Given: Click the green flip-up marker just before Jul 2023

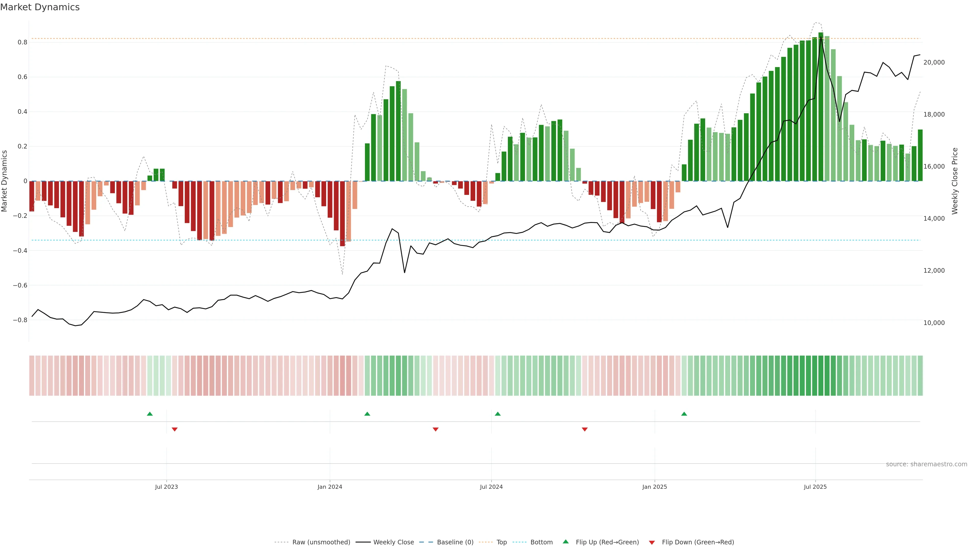Looking at the screenshot, I should coord(150,414).
